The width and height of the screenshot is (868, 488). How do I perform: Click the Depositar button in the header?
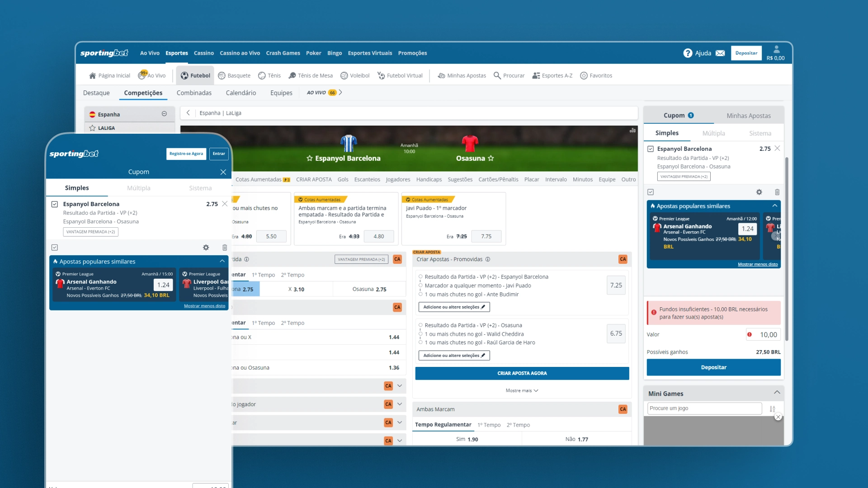(746, 53)
